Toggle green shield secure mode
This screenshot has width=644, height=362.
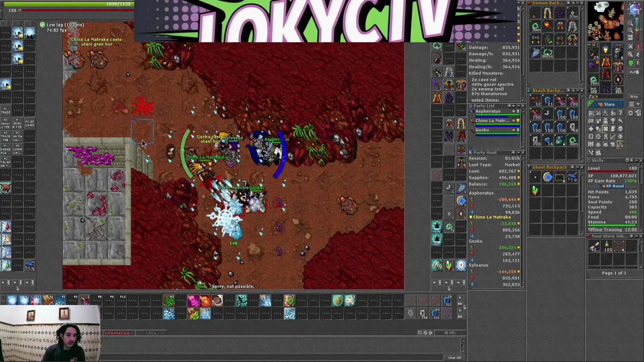pos(631,63)
